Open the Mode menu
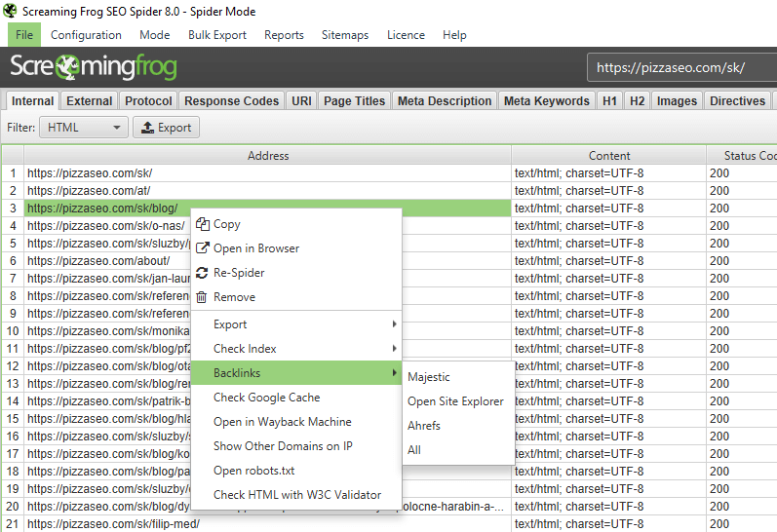777x532 pixels. click(x=155, y=35)
